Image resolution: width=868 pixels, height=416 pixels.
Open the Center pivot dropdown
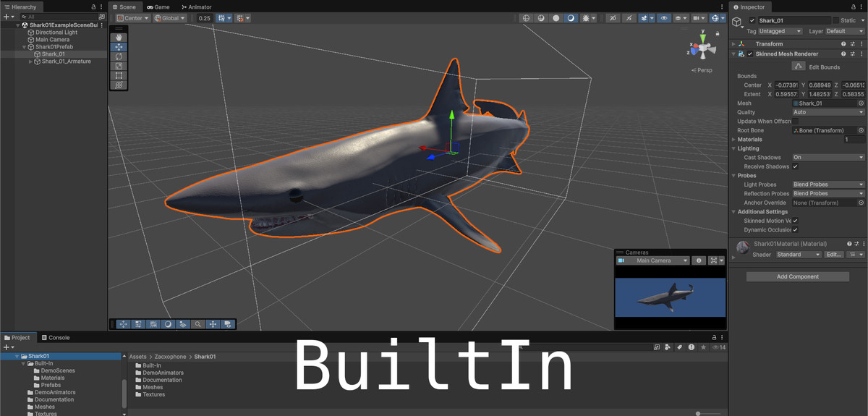coord(132,18)
